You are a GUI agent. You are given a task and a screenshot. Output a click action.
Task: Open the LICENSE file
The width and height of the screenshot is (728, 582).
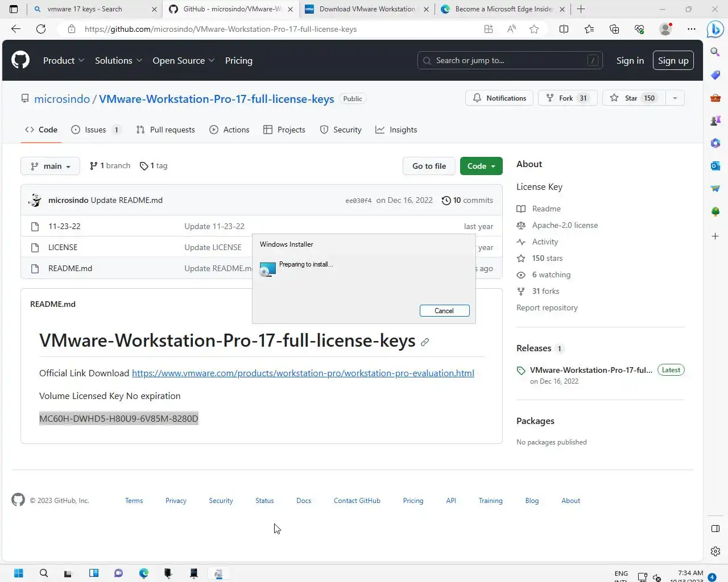tap(63, 247)
